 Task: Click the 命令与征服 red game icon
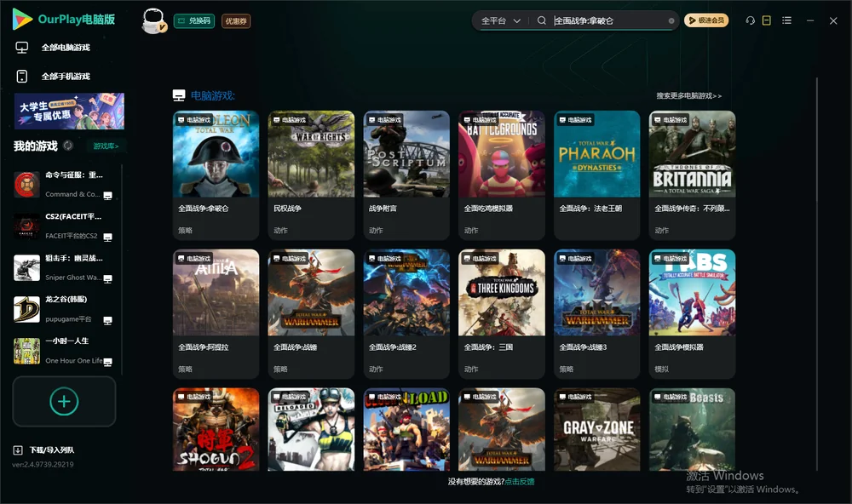(26, 185)
